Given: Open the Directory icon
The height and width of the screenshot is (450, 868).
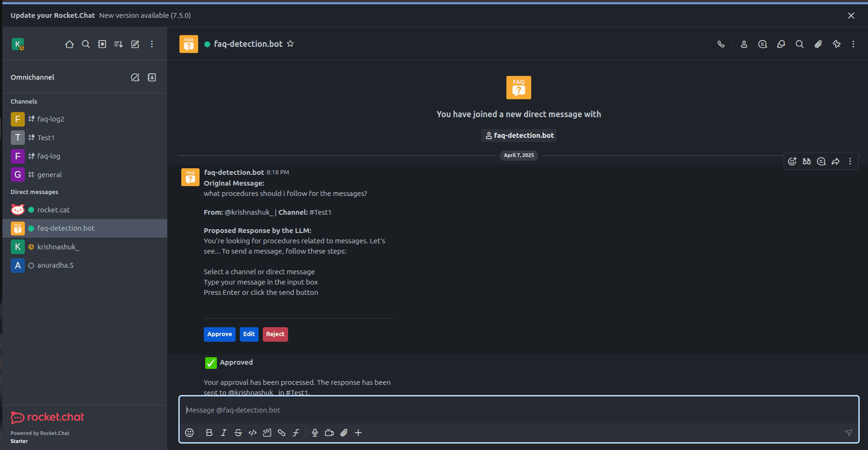Looking at the screenshot, I should [102, 44].
